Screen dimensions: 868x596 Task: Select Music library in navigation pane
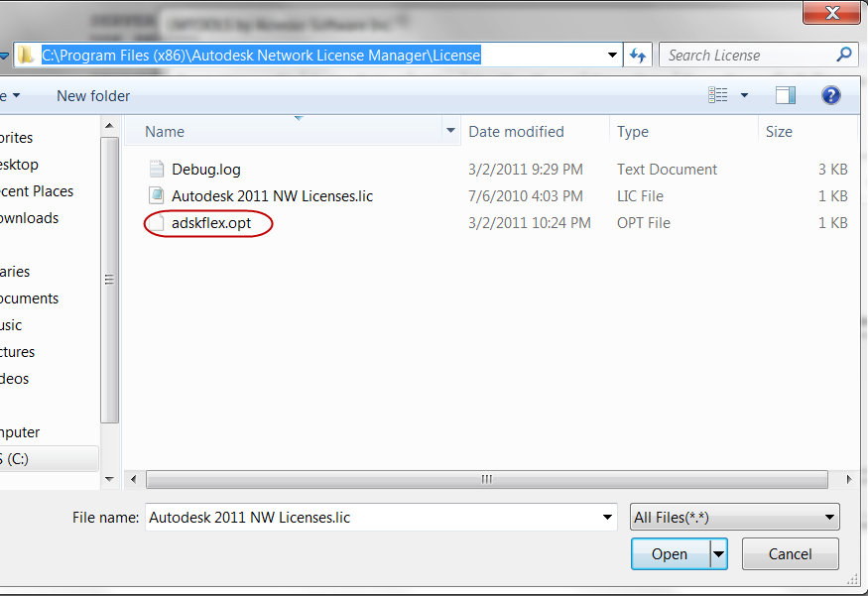pyautogui.click(x=11, y=325)
